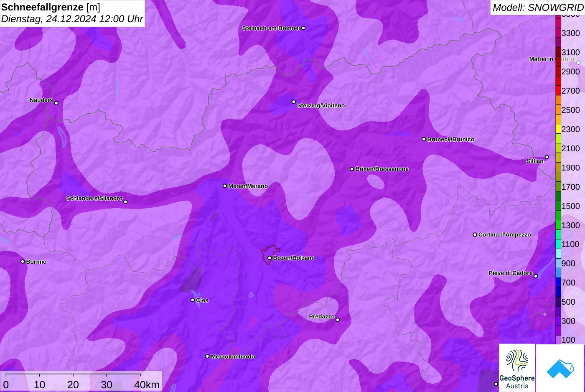Select the Nauders map marker dot
Screen dimensions: 585x392
tap(56, 103)
